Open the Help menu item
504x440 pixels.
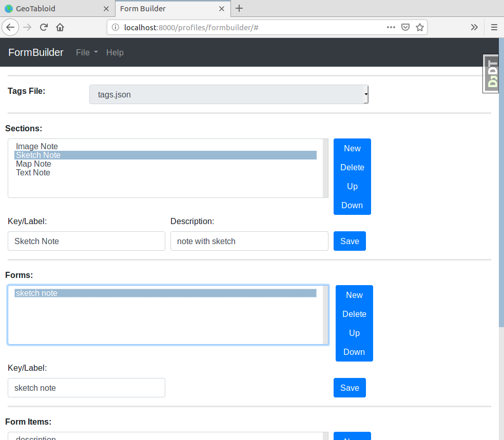click(115, 52)
